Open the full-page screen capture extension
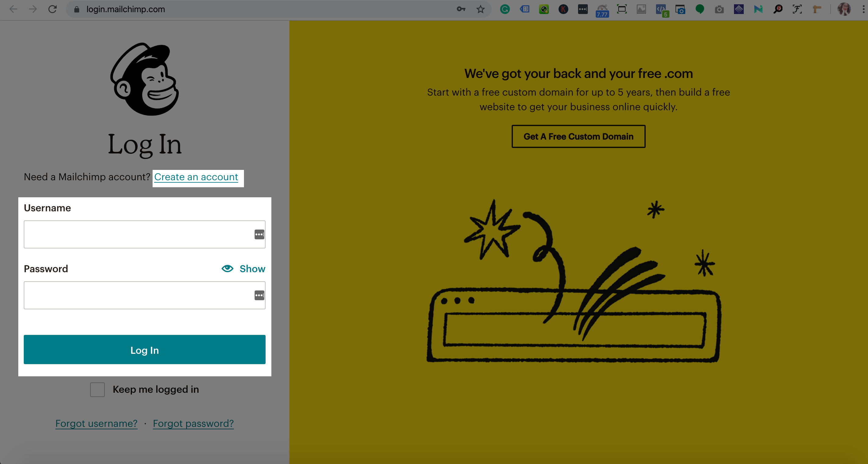 622,9
